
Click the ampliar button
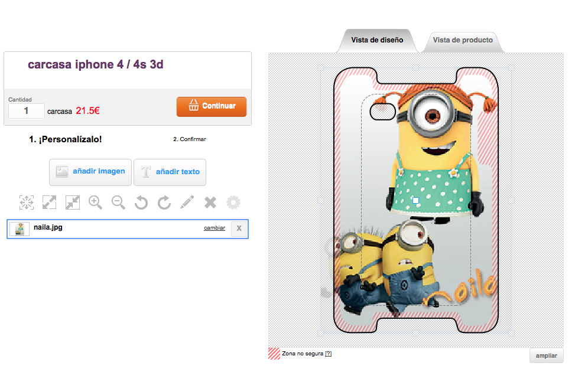(x=547, y=355)
